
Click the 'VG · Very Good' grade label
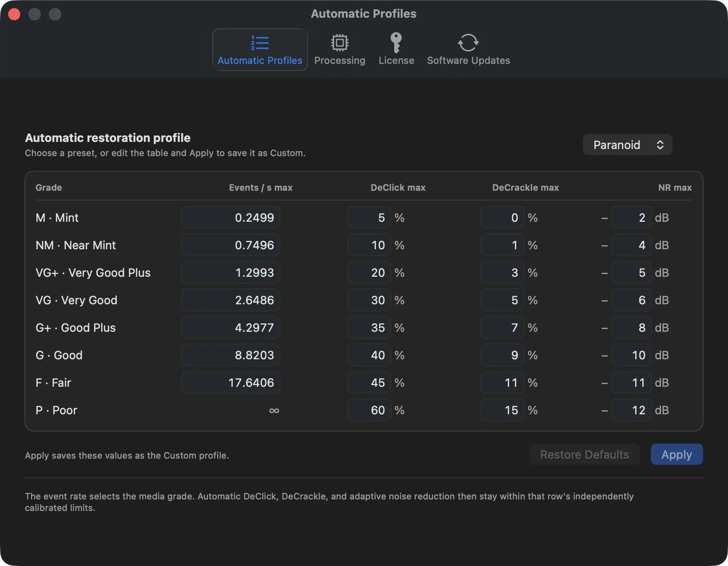click(76, 300)
